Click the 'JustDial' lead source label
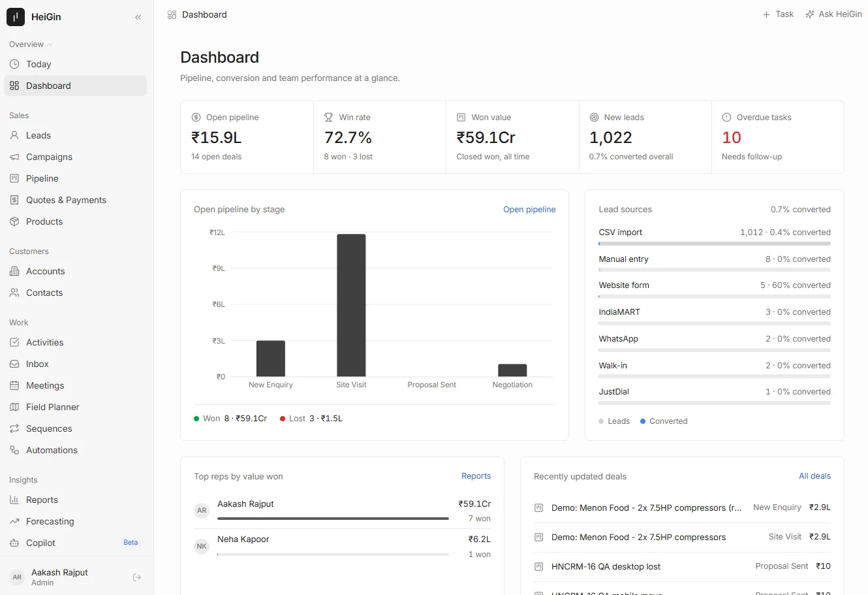868x595 pixels. tap(614, 392)
